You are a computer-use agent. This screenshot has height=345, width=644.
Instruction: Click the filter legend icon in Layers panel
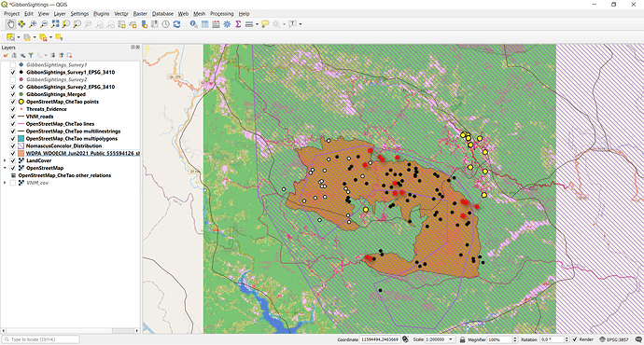tap(31, 55)
